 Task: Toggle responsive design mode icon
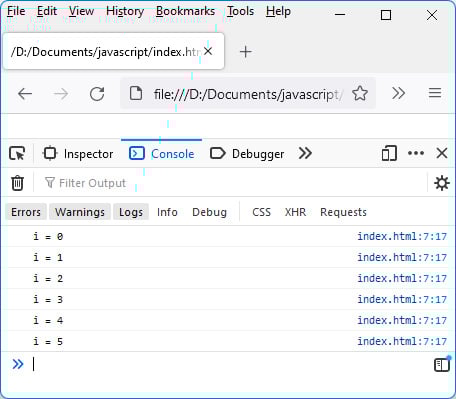point(389,154)
